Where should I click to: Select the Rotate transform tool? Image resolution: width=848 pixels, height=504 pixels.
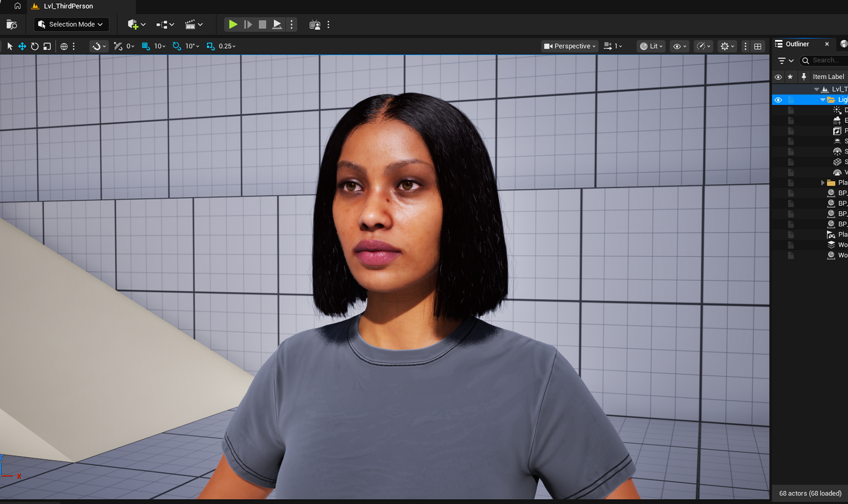(34, 46)
